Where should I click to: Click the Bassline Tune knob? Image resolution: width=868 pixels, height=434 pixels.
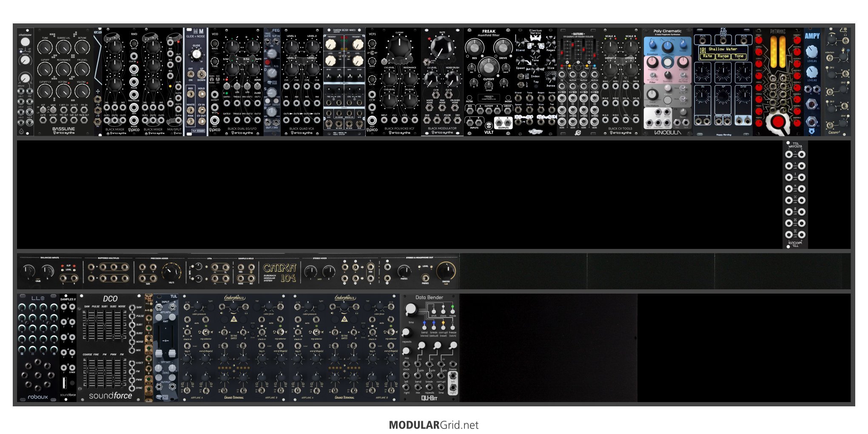pyautogui.click(x=45, y=47)
